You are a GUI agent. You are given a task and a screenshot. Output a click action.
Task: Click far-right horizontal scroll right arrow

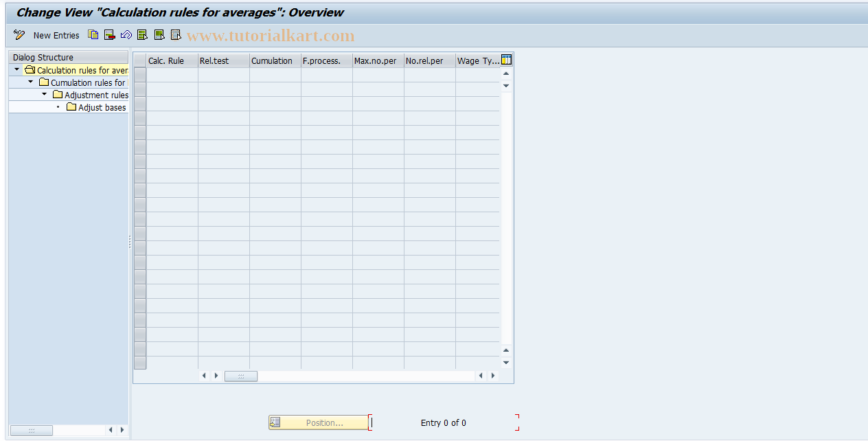click(x=493, y=376)
